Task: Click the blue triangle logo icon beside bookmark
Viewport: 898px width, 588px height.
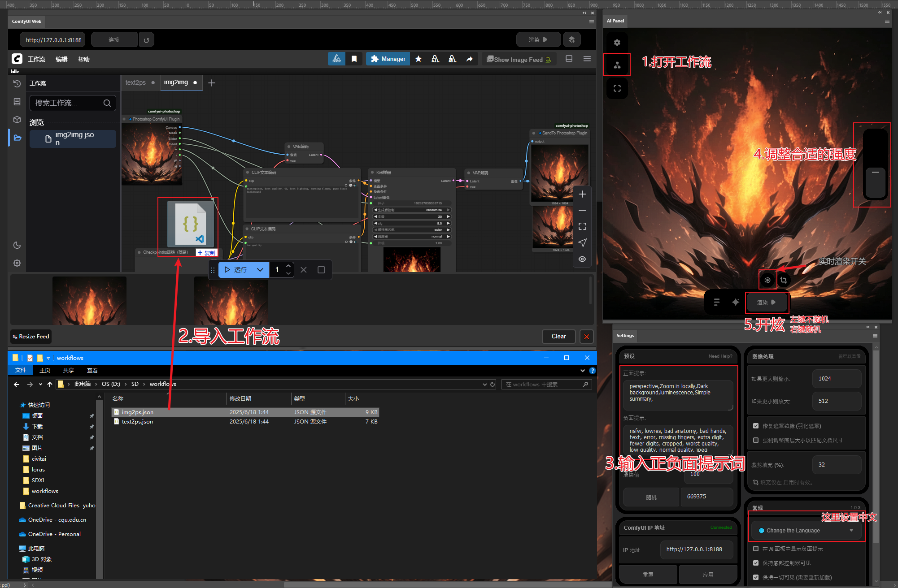Action: [x=336, y=59]
